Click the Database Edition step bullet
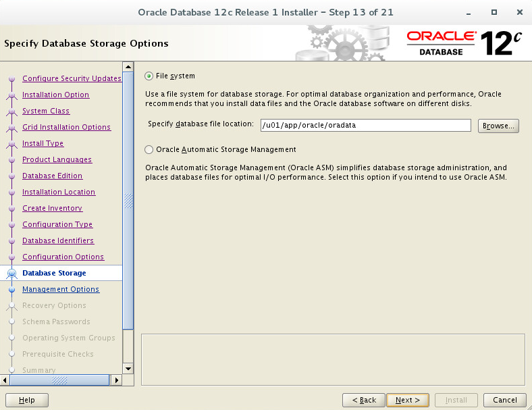This screenshot has height=410, width=532. point(12,176)
